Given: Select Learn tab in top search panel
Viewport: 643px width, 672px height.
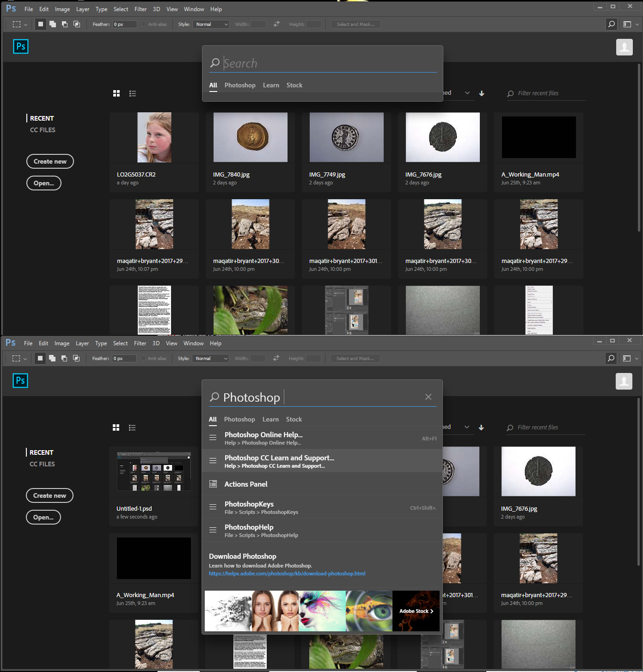Looking at the screenshot, I should pos(271,85).
